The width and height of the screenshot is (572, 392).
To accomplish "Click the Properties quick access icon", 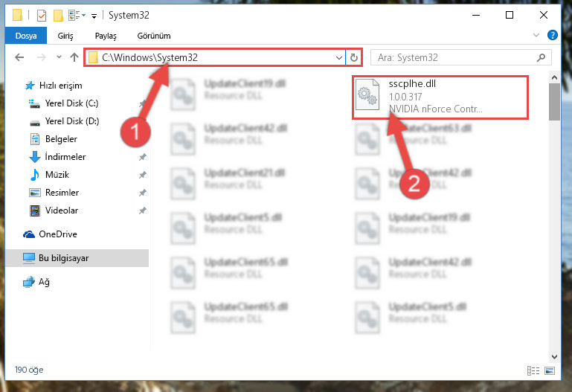I will pos(42,16).
